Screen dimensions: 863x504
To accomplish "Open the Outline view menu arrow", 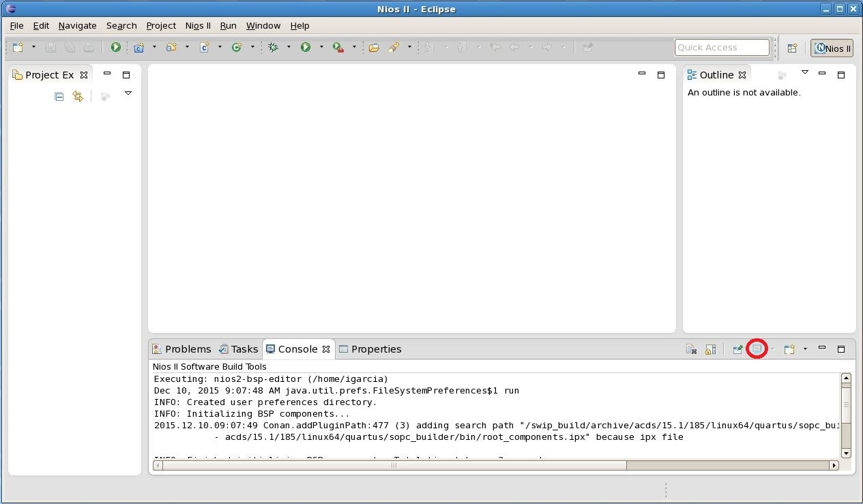I will click(x=804, y=72).
